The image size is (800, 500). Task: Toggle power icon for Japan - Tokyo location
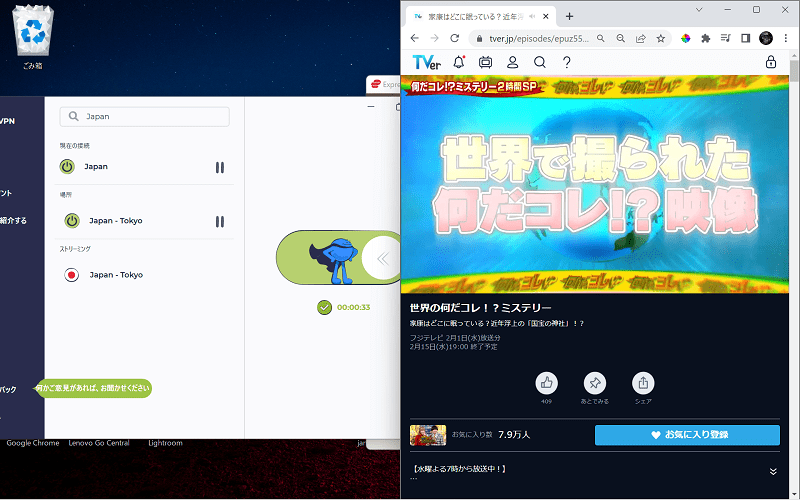(x=72, y=220)
